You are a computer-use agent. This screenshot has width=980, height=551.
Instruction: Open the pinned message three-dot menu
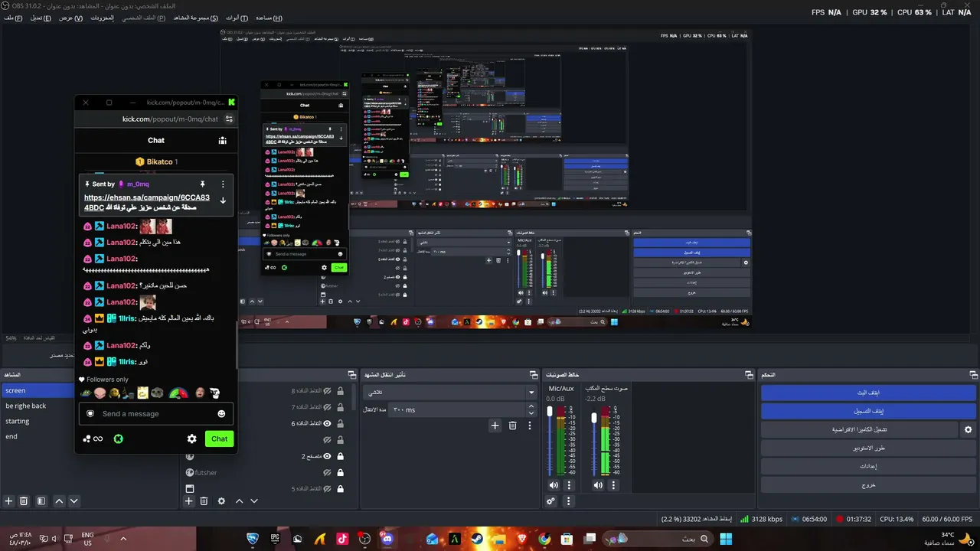[x=223, y=184]
